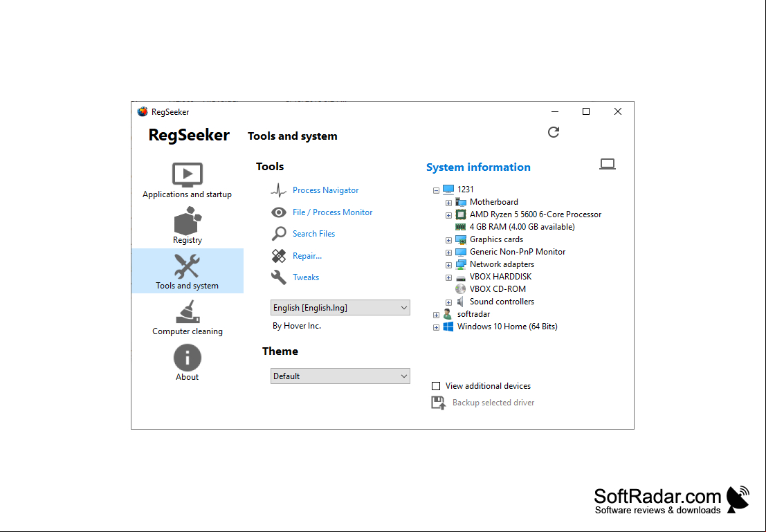Screen dimensions: 766x532
Task: Open the Search Files link
Action: [313, 234]
